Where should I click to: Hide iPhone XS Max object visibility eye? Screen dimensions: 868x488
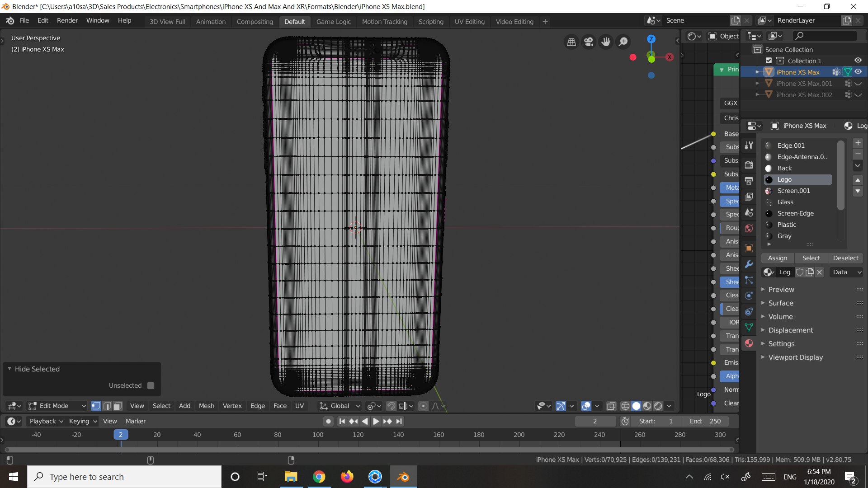(x=858, y=72)
